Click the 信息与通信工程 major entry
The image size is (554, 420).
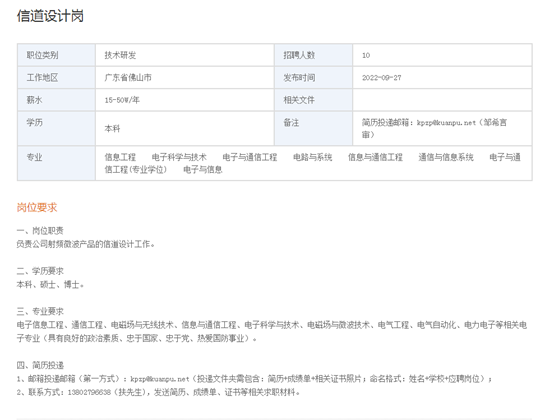coord(375,157)
